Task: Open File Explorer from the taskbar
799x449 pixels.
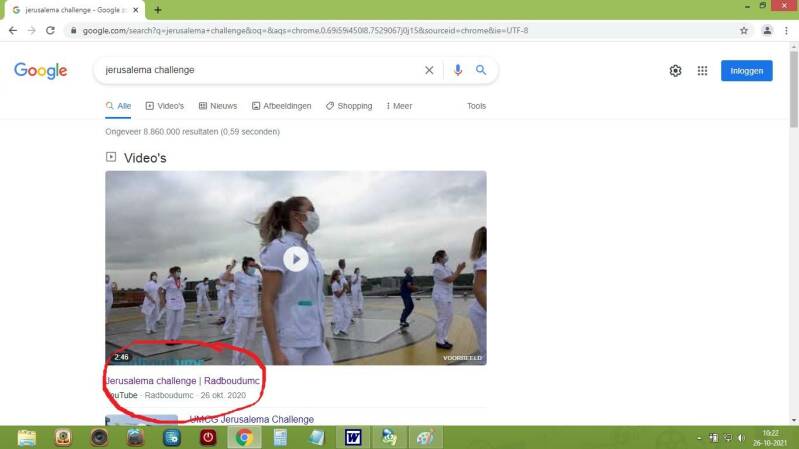Action: (x=27, y=438)
